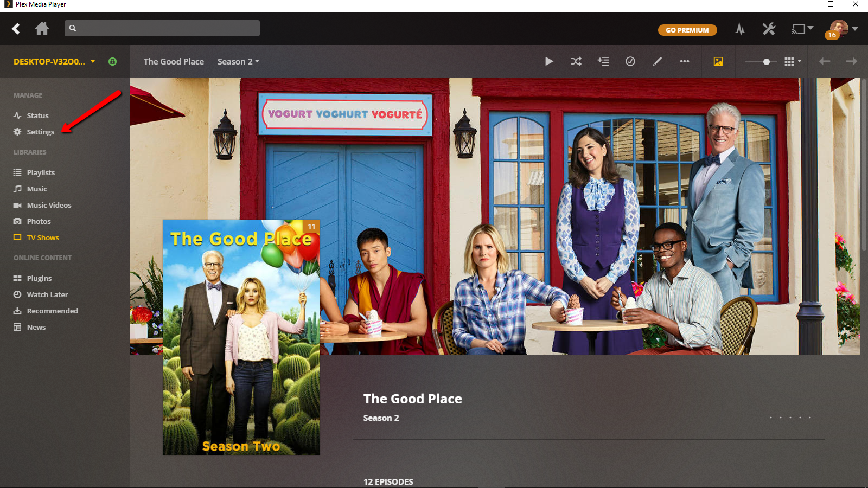Viewport: 868px width, 488px height.
Task: Click the Photos camera icon
Action: point(17,221)
